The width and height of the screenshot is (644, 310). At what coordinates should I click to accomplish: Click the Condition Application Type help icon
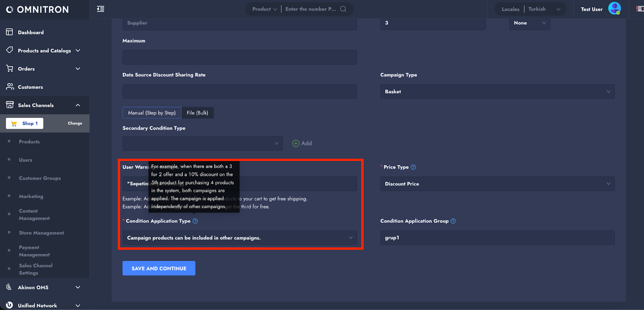(195, 221)
